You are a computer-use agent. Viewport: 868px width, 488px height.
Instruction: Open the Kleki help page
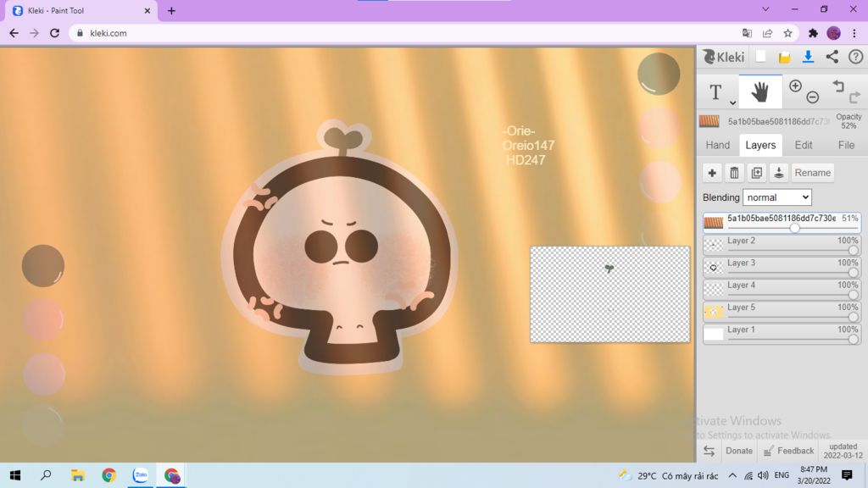pos(855,57)
